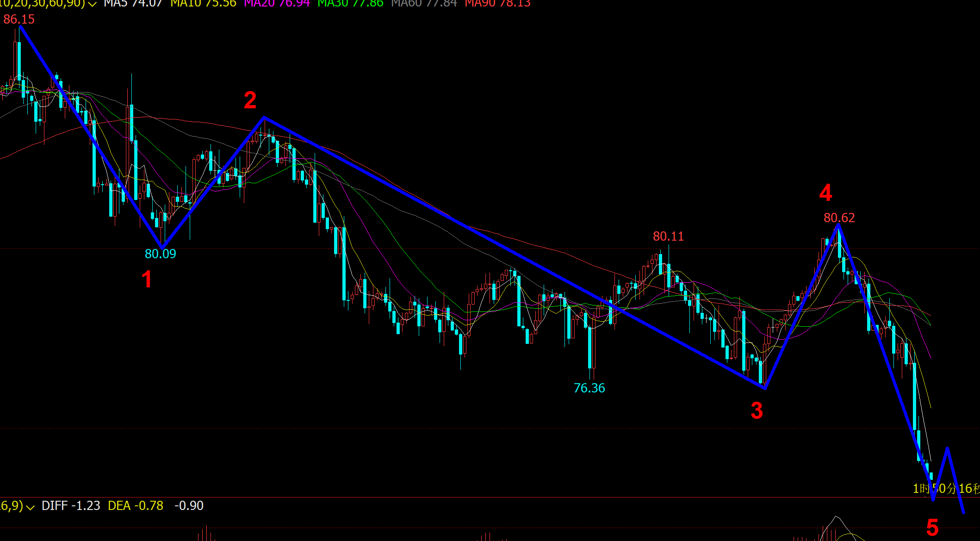
Task: Click the candle countdown timer label
Action: [x=946, y=488]
